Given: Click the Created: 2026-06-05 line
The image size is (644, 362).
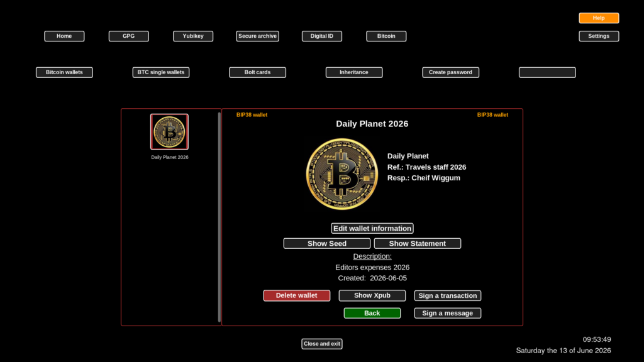Looking at the screenshot, I should [372, 278].
